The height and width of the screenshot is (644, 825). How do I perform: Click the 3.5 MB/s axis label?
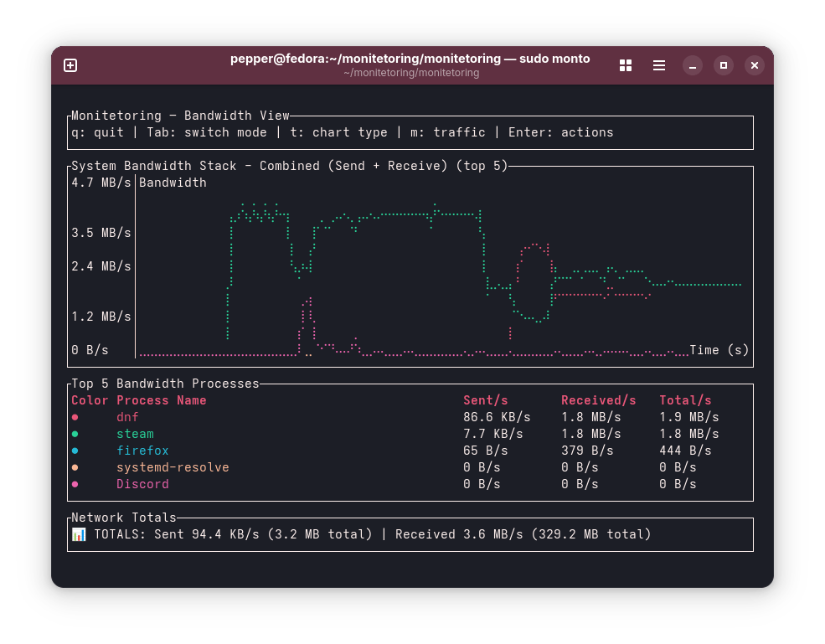[x=101, y=233]
